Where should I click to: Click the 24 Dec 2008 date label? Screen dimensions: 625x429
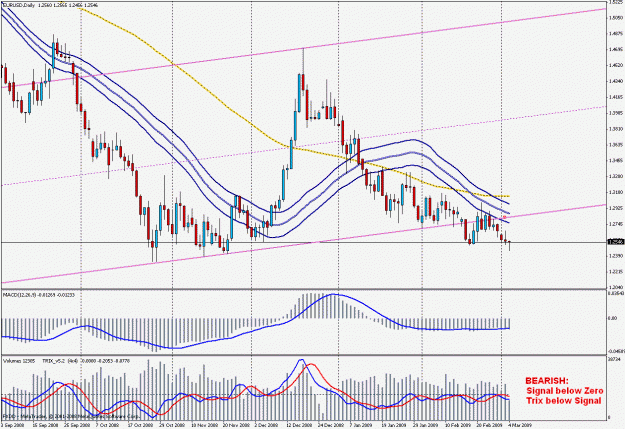click(332, 425)
